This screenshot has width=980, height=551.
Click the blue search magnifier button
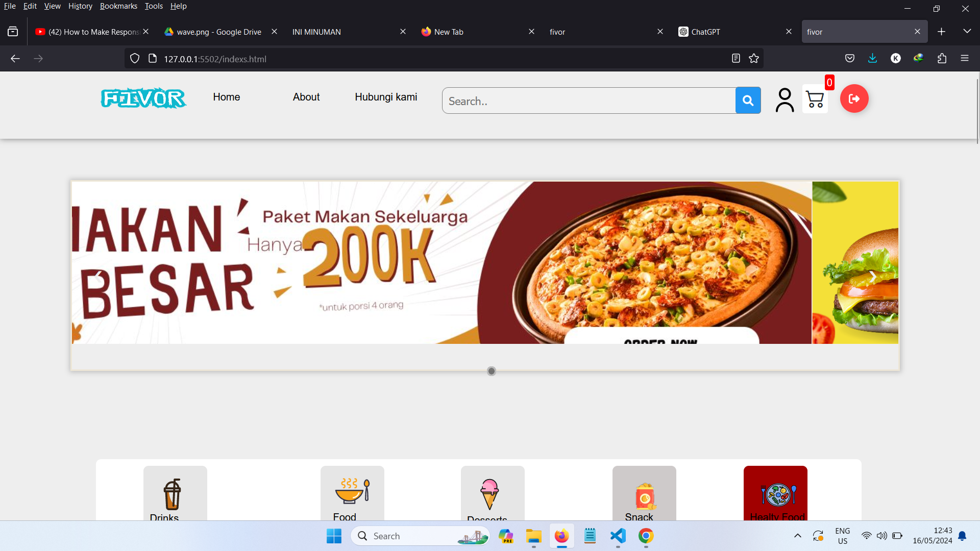pyautogui.click(x=748, y=101)
